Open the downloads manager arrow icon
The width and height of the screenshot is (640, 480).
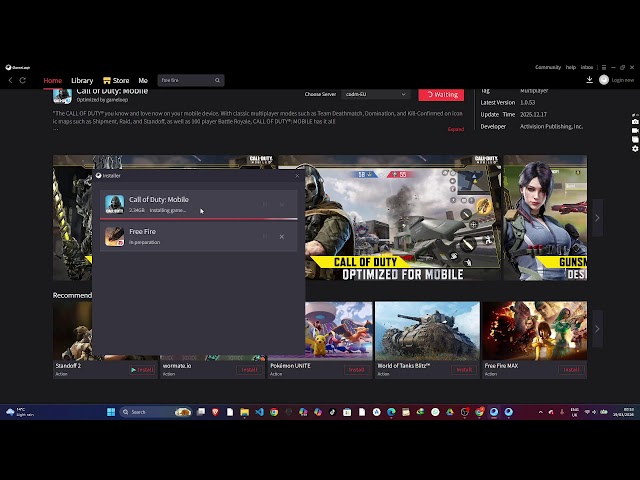pos(589,80)
